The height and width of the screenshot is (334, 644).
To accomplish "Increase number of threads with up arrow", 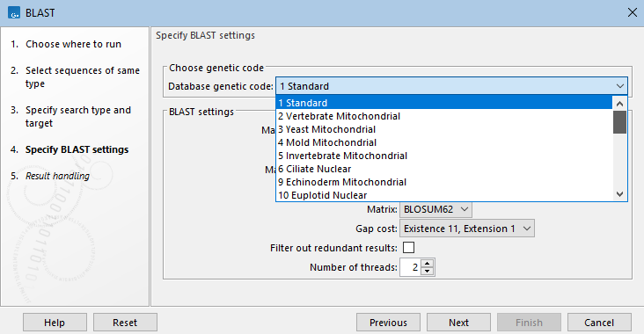I will tap(428, 264).
